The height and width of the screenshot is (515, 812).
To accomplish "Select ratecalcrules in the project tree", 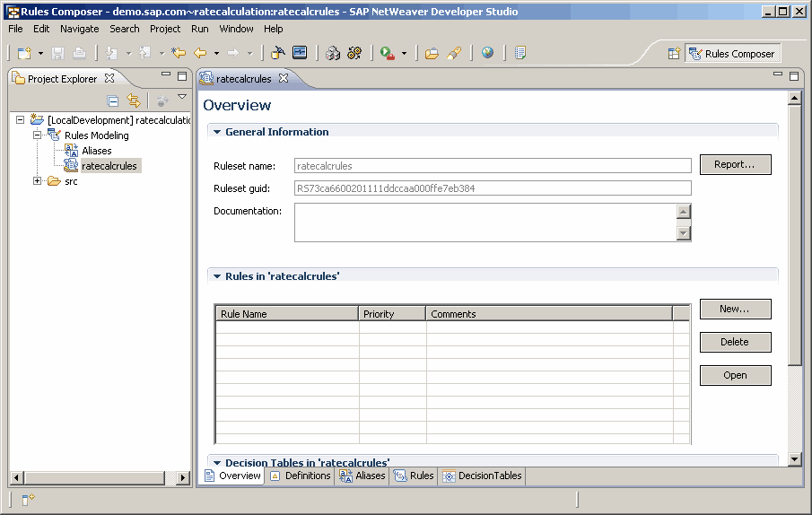I will tap(109, 166).
